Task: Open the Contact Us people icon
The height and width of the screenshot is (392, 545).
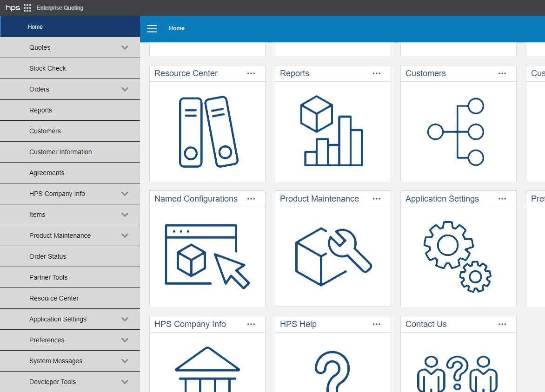Action: [x=458, y=373]
